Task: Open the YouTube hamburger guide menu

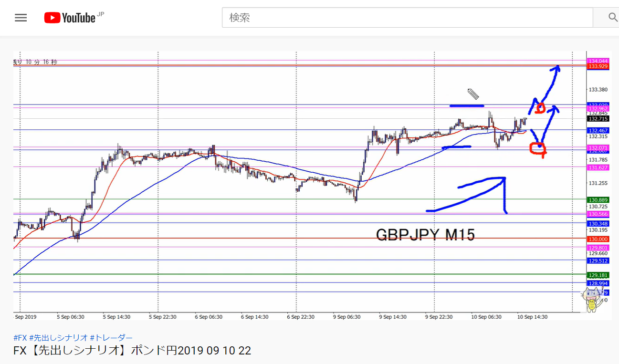Action: [x=21, y=18]
